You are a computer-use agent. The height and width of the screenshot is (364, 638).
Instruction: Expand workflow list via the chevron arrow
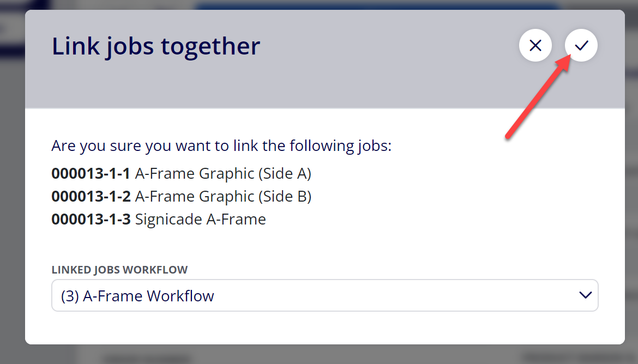point(586,295)
